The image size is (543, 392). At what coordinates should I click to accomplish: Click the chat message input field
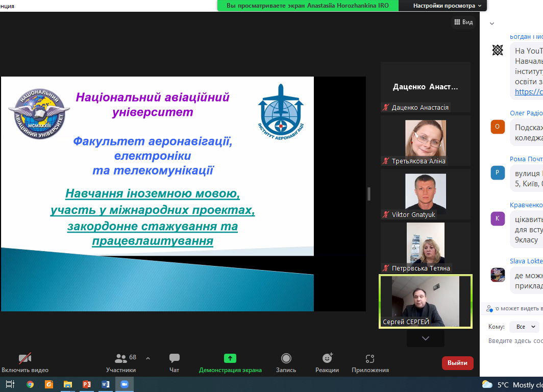point(515,341)
